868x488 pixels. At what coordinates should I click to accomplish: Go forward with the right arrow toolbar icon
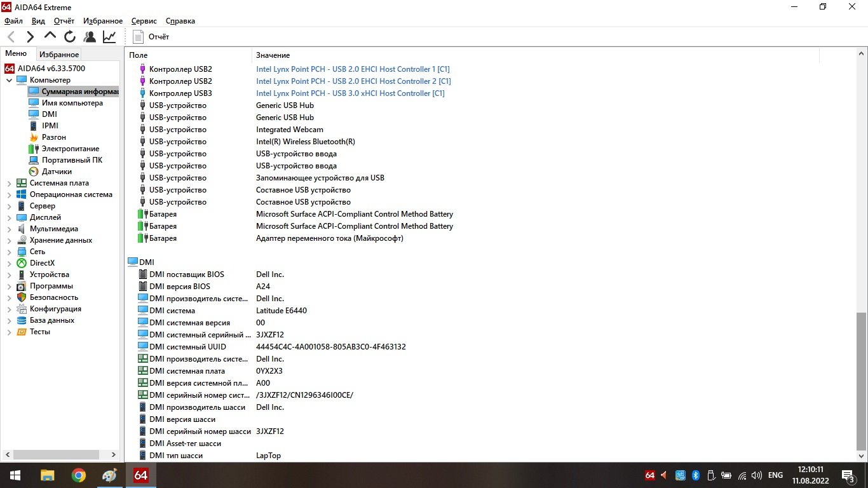point(31,37)
